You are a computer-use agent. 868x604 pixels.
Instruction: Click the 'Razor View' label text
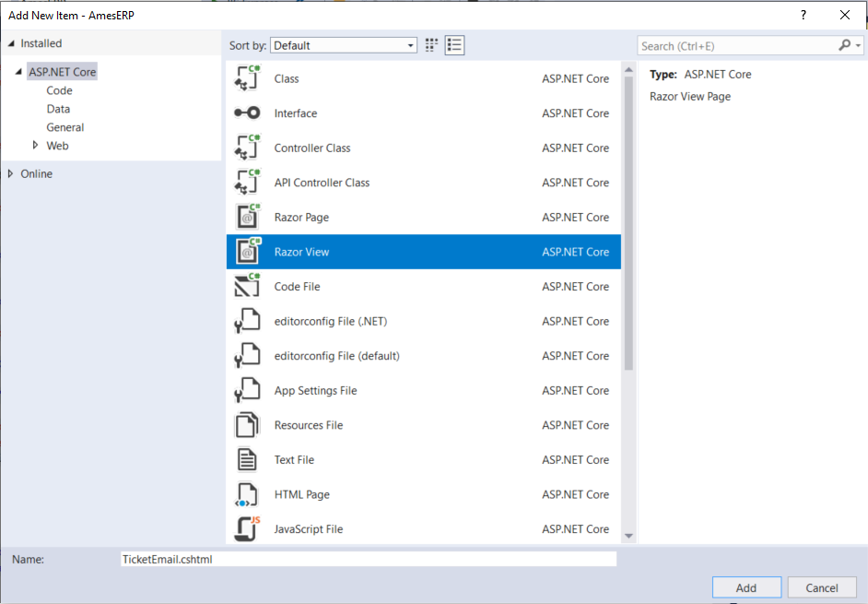coord(301,252)
